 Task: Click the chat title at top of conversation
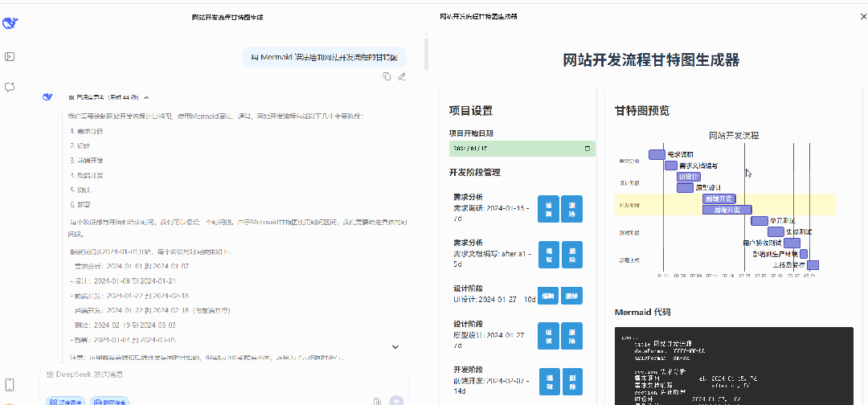(227, 17)
